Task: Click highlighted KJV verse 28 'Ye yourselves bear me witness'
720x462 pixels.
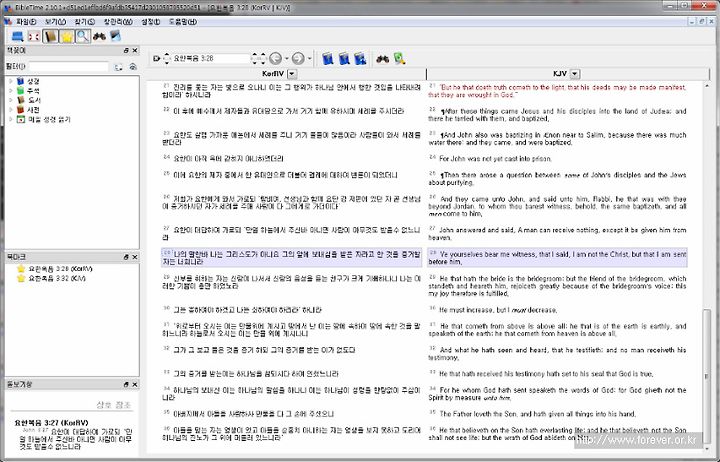Action: point(557,258)
